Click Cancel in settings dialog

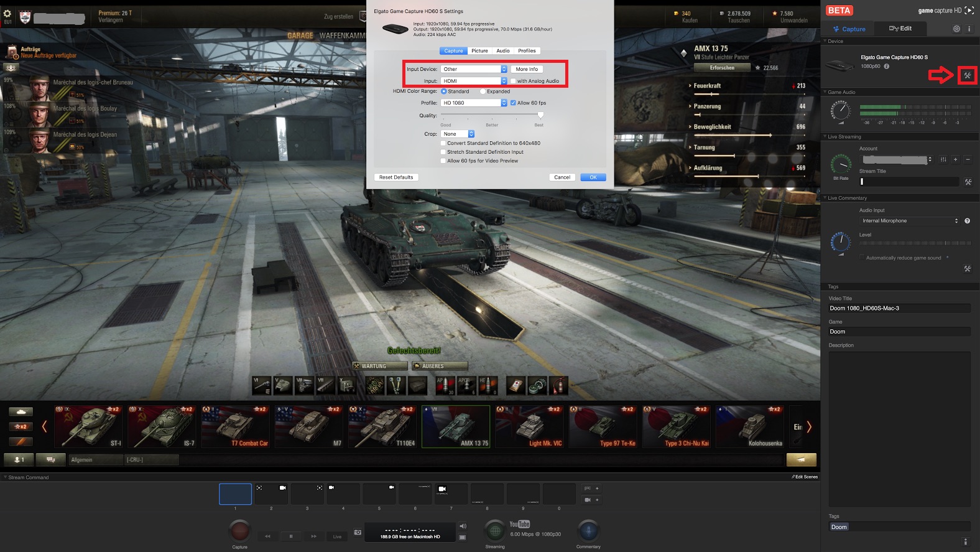562,177
